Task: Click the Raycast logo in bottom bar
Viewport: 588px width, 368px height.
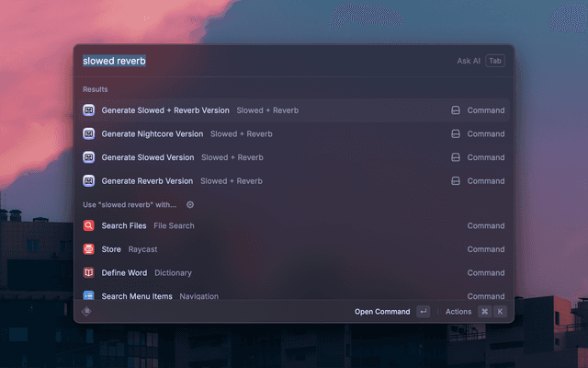Action: (87, 312)
